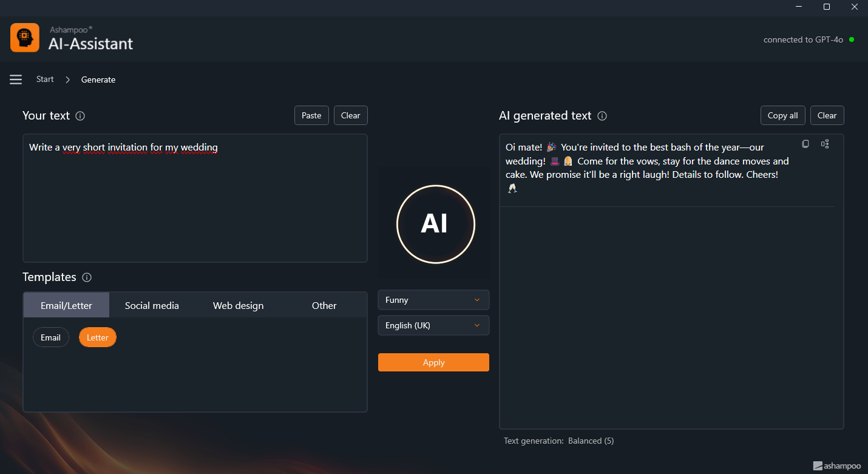Screen dimensions: 868x474
Task: Copy the generated invitation using copy icon
Action: tap(805, 144)
